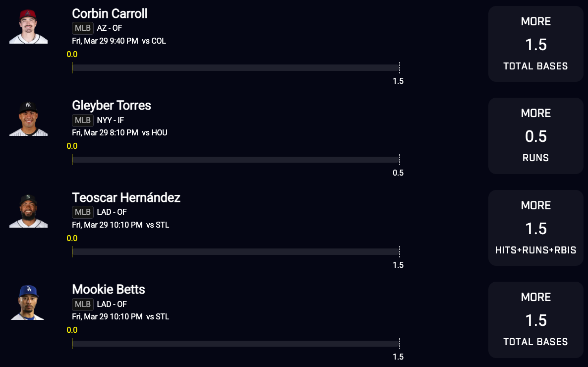
Task: Select Teoscar Hernández's More 1.5 Hits+Runs+RBIs card
Action: pyautogui.click(x=535, y=228)
